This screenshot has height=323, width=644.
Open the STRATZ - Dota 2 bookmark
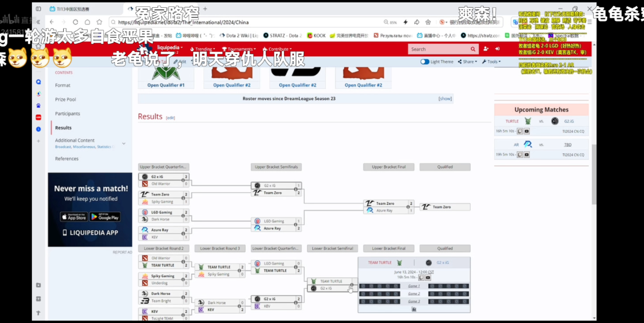tap(282, 35)
